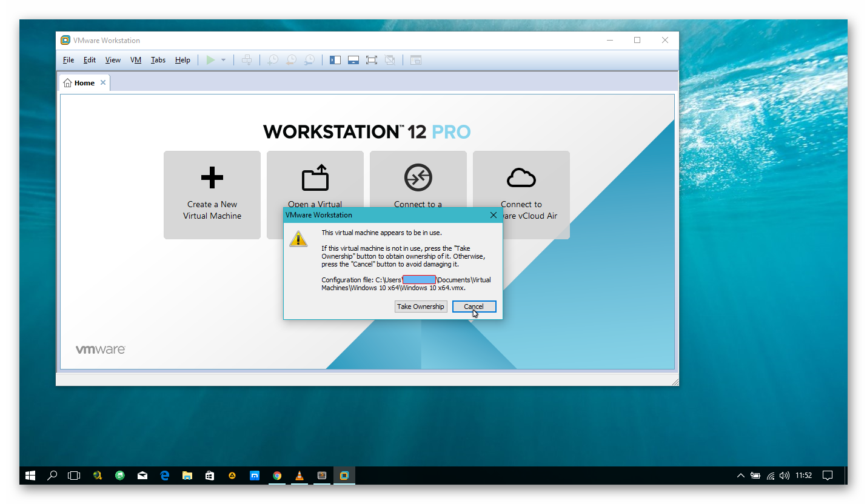
Task: Click the Cancel button in the dialog
Action: click(474, 307)
